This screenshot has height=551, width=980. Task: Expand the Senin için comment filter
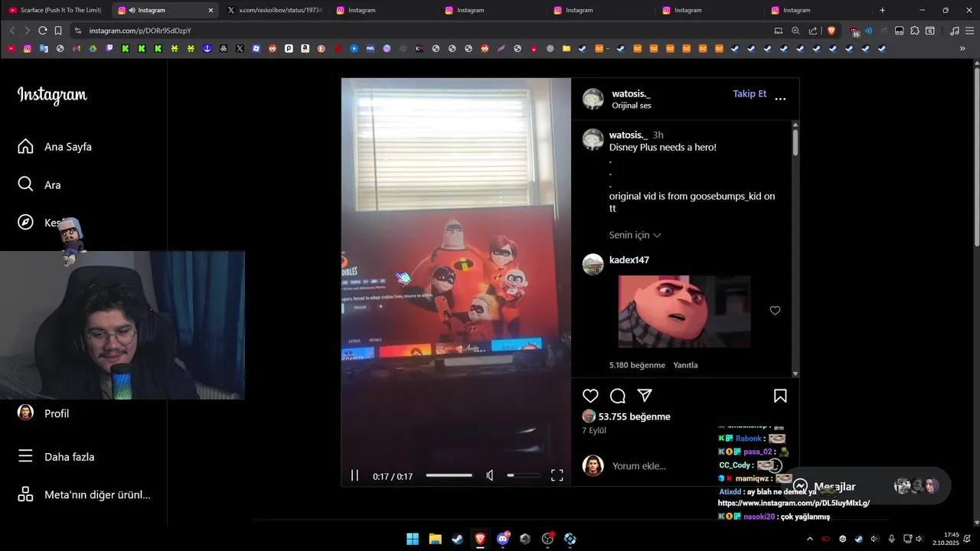click(635, 235)
